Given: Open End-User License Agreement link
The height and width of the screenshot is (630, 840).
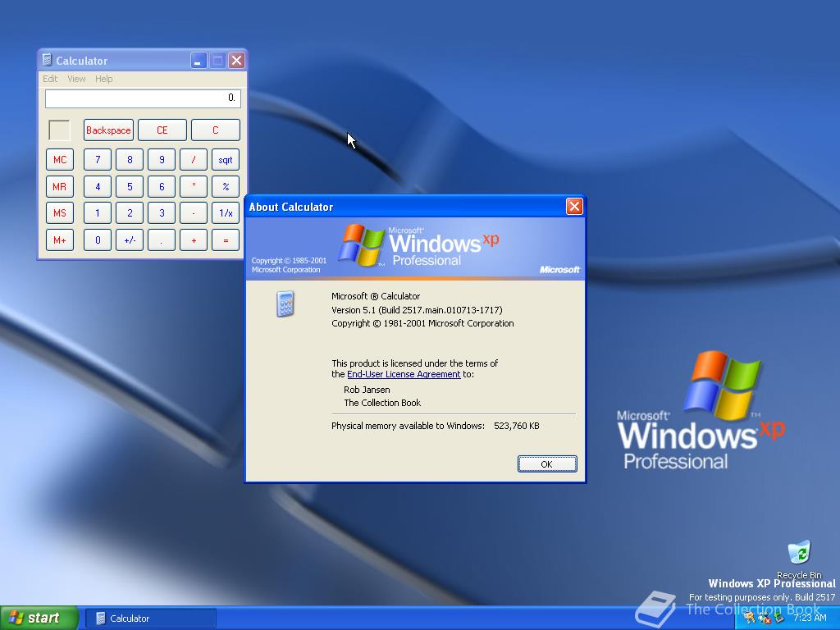Looking at the screenshot, I should tap(404, 374).
